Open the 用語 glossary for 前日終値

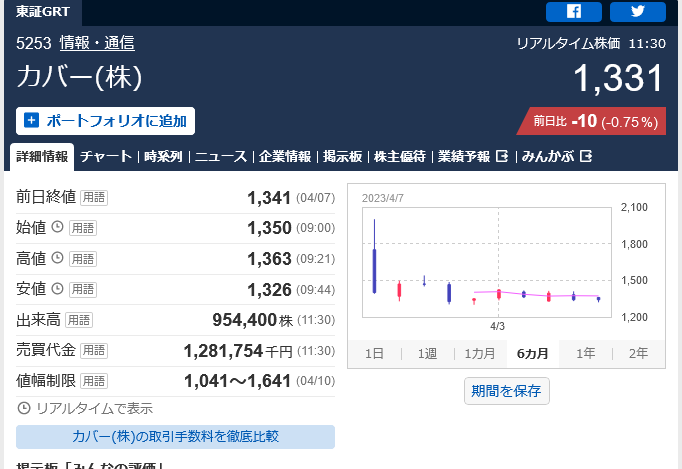(94, 198)
